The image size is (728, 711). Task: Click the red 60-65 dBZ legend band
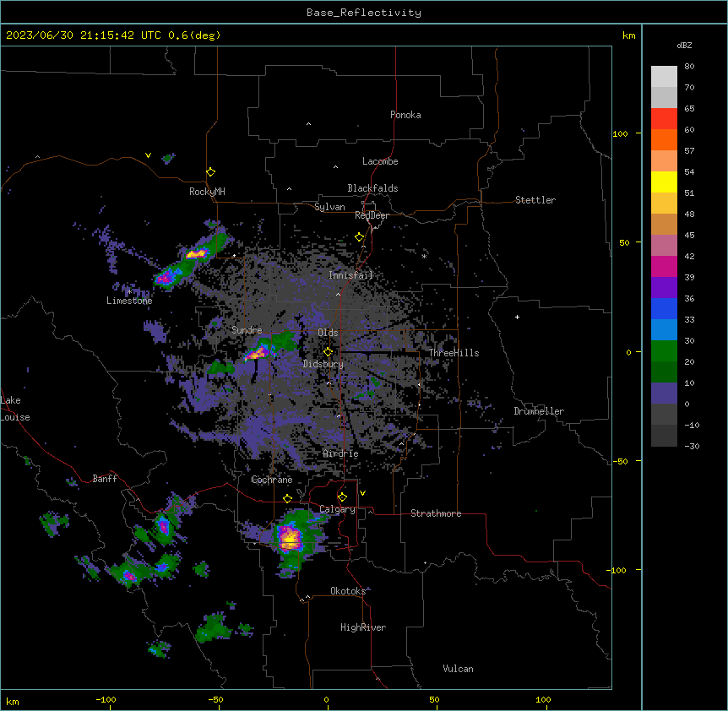(x=664, y=118)
